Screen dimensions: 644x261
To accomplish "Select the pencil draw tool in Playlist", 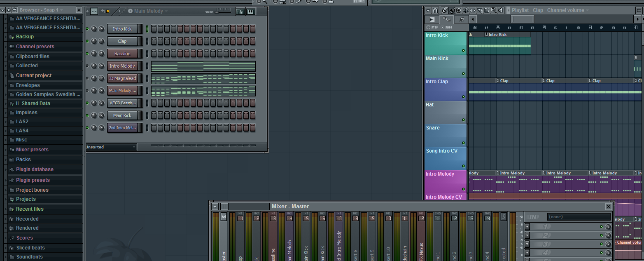I will 445,10.
